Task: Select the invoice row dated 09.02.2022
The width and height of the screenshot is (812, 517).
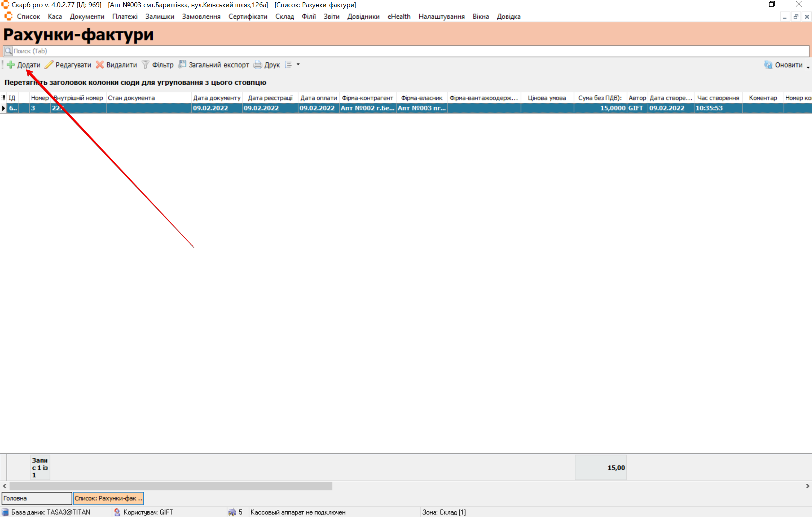Action: coord(211,108)
